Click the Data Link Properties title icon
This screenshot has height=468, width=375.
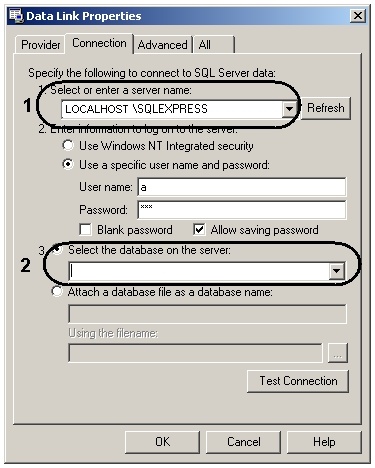[15, 16]
